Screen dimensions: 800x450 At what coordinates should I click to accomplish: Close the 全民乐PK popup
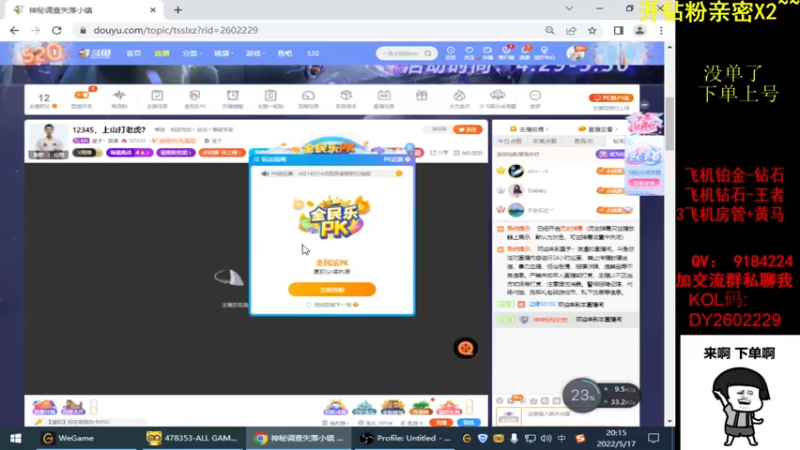pyautogui.click(x=409, y=148)
